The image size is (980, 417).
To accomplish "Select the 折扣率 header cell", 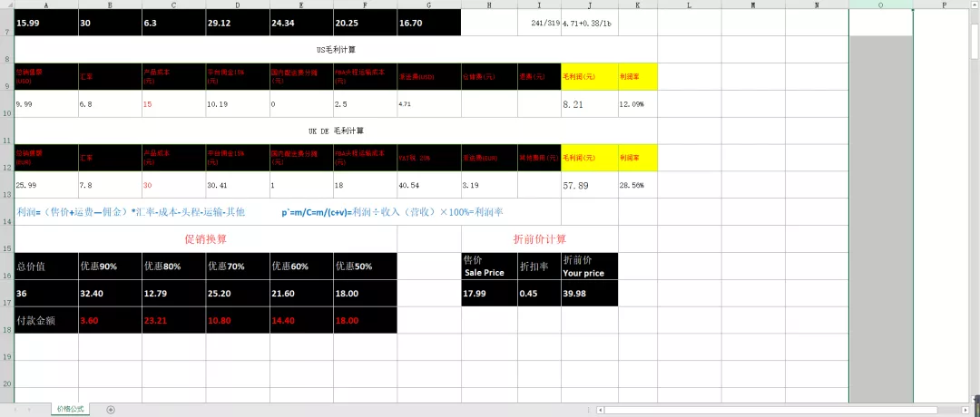I will [539, 266].
